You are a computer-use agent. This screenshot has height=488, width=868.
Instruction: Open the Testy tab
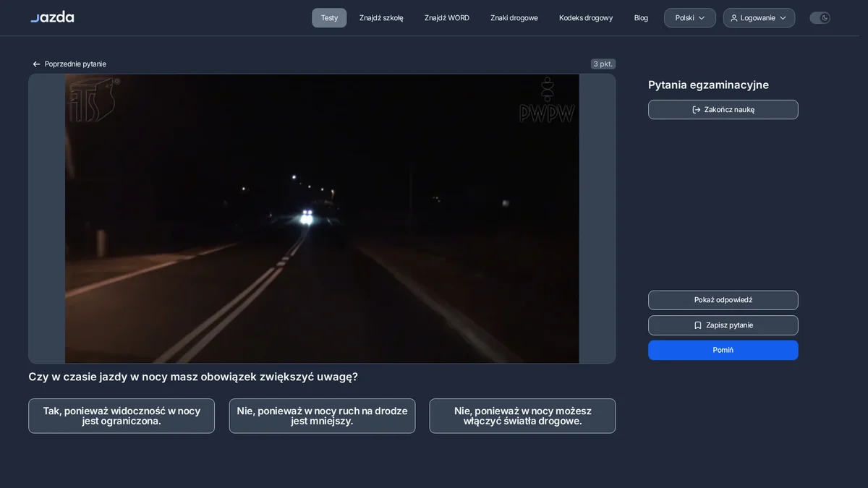(x=329, y=18)
